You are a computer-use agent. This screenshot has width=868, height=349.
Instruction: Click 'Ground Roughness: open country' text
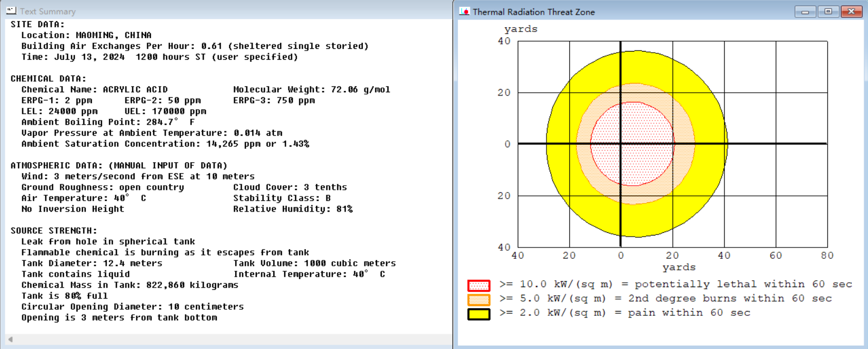[x=103, y=187]
